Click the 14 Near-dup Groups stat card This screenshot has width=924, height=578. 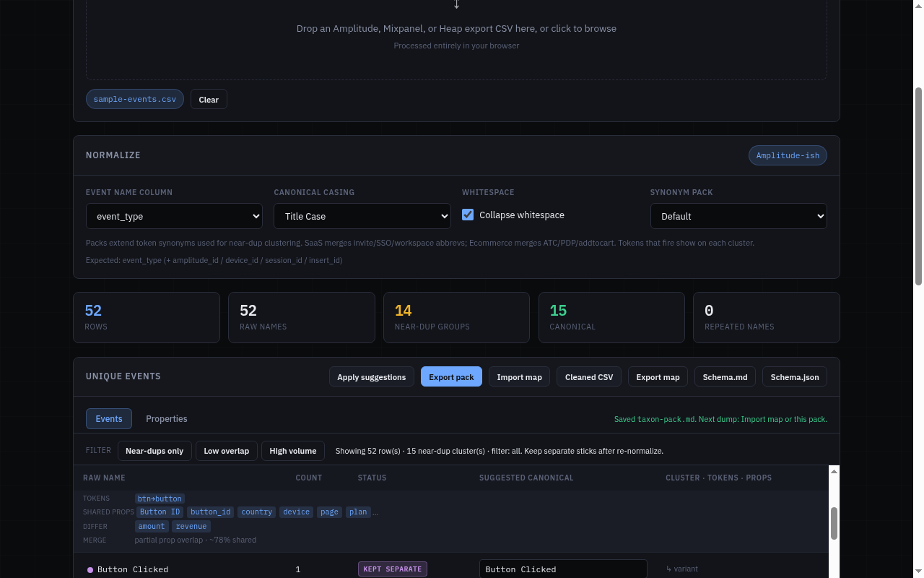click(456, 317)
